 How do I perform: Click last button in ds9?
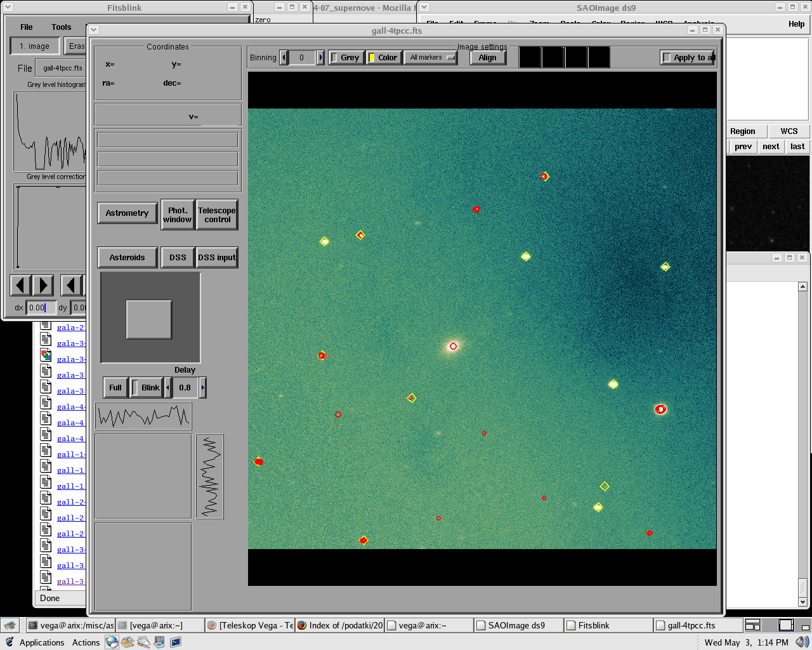pos(798,147)
